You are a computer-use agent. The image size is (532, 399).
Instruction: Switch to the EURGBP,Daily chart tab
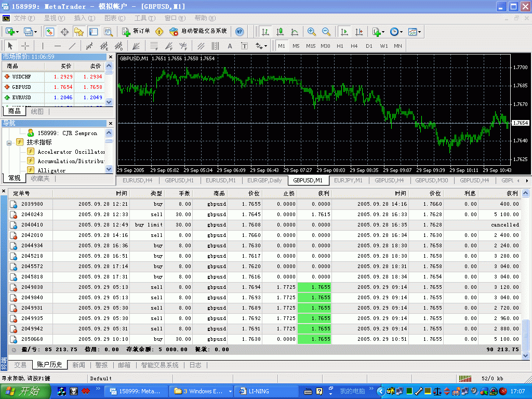[x=264, y=180]
